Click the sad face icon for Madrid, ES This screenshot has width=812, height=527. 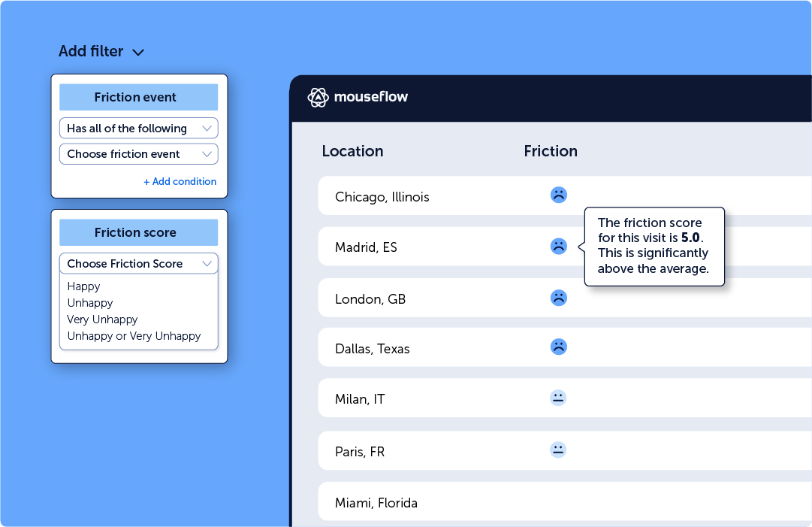pos(558,247)
